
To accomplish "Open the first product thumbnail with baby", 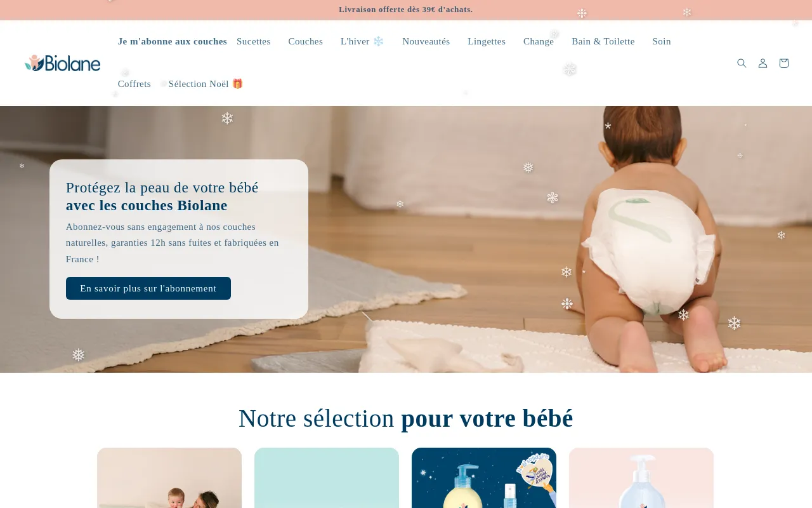I will click(169, 478).
